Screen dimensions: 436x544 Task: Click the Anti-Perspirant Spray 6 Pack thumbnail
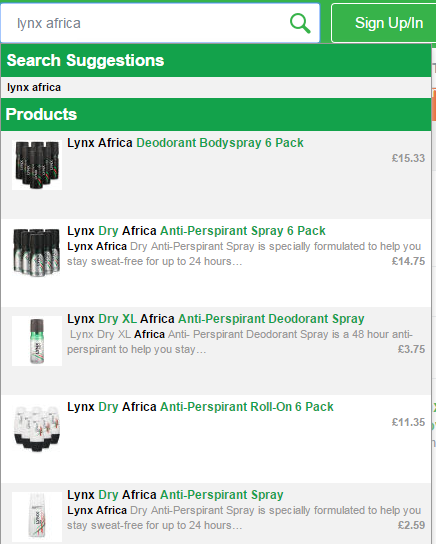37,253
